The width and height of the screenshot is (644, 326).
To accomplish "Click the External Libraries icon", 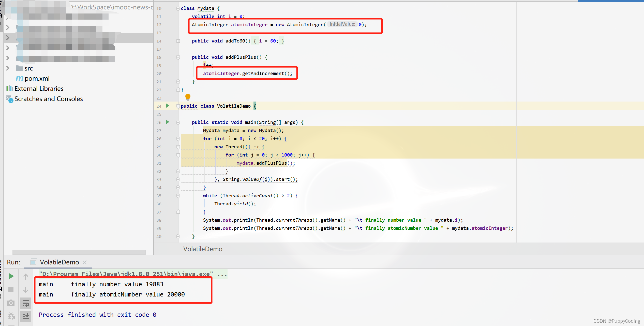I will coord(9,88).
